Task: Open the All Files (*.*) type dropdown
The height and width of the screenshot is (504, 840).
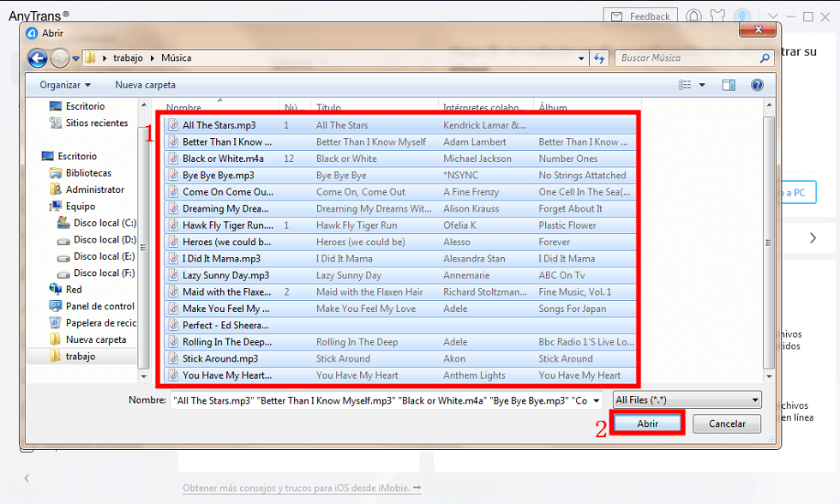Action: point(687,399)
